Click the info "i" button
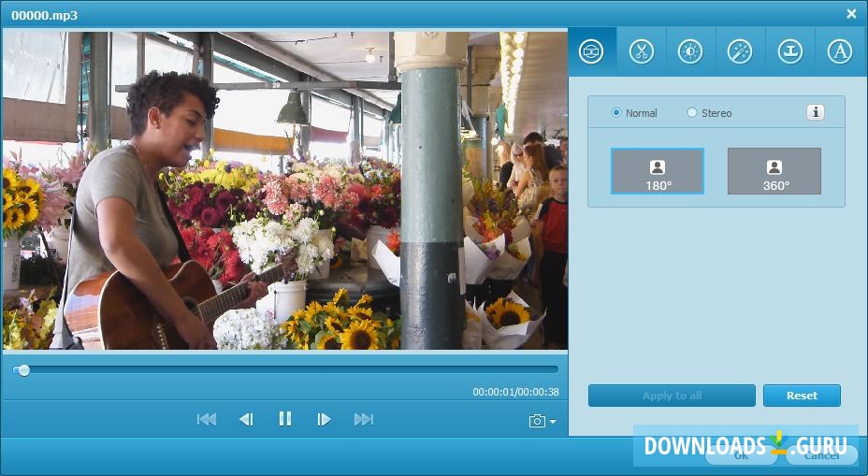Screen dimensions: 868x476 (x=815, y=112)
